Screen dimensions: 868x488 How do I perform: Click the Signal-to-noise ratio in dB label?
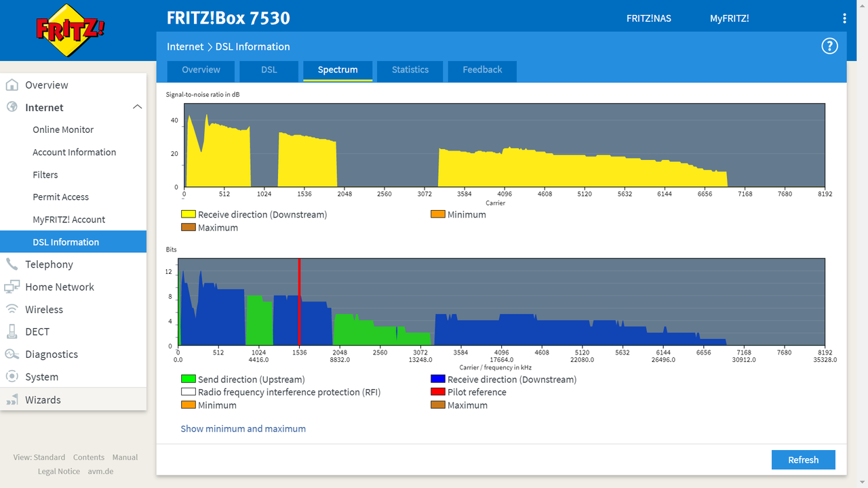point(203,94)
